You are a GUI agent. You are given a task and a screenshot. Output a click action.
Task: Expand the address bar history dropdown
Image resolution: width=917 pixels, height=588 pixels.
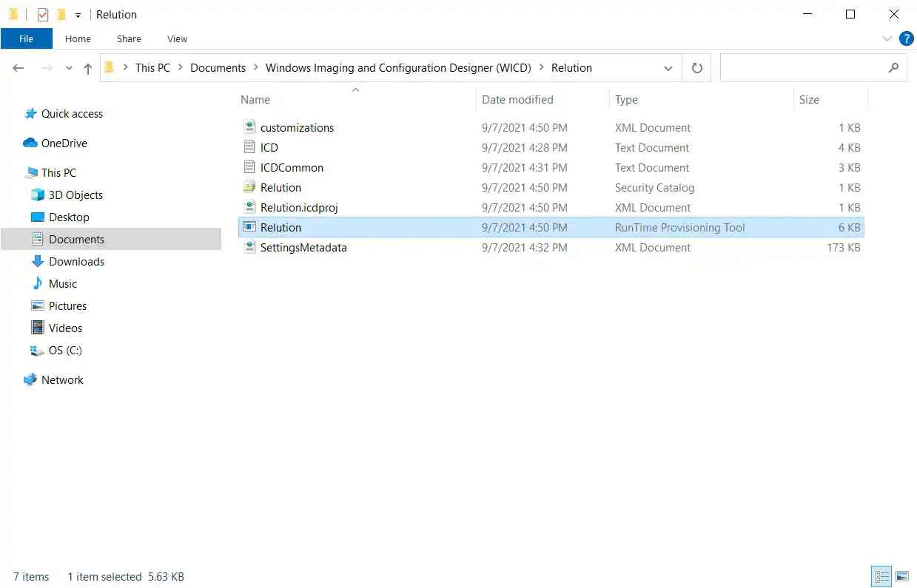(x=668, y=68)
